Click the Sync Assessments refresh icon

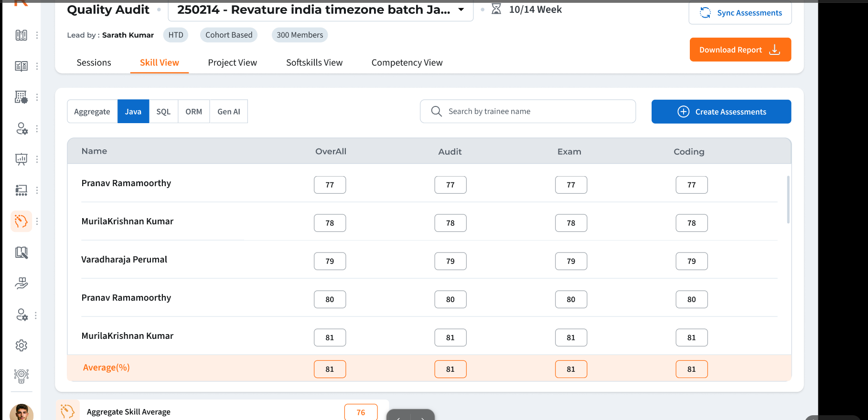pos(705,13)
